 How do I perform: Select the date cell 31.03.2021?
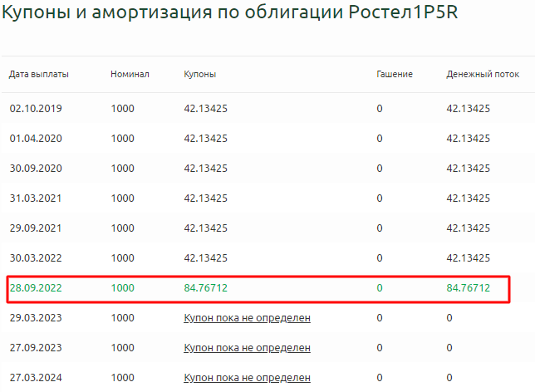click(x=36, y=198)
